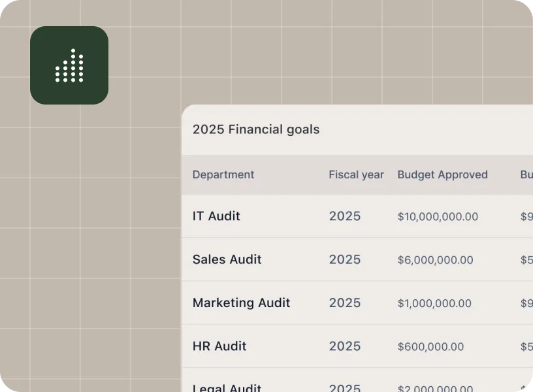Select the Sales Audit row label

coord(227,259)
